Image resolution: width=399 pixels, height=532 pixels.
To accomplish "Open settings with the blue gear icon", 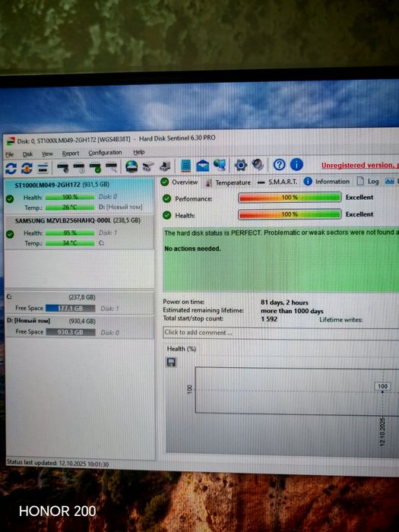I will point(241,165).
